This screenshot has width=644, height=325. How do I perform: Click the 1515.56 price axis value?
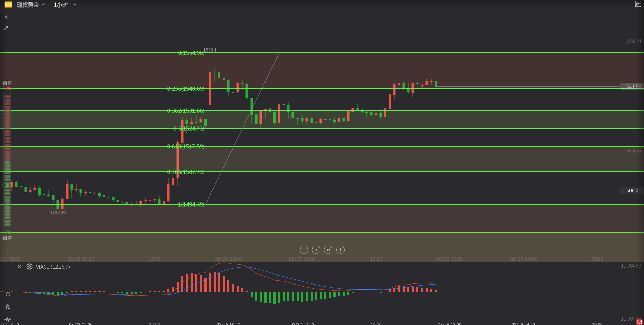coord(633,152)
